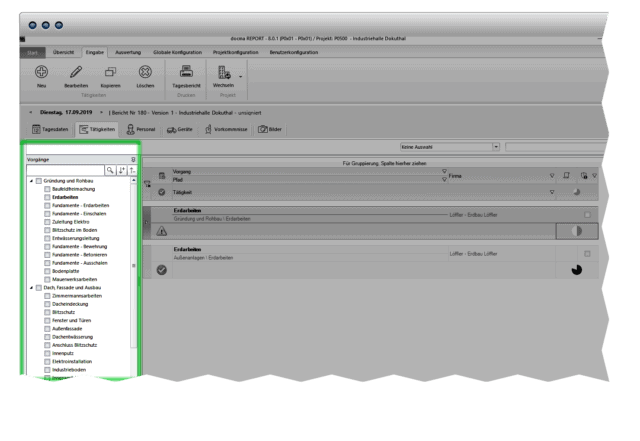
Task: Select Elektroinstallation in the tree
Action: point(72,361)
